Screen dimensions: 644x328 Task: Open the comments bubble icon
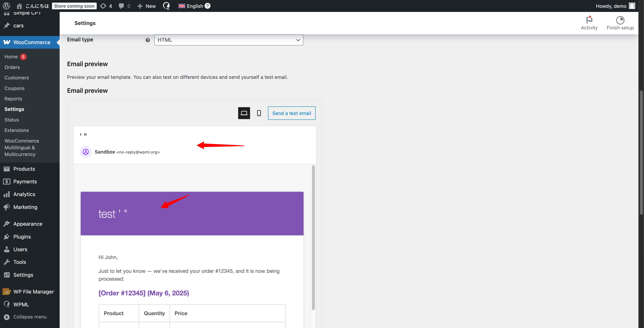(121, 6)
